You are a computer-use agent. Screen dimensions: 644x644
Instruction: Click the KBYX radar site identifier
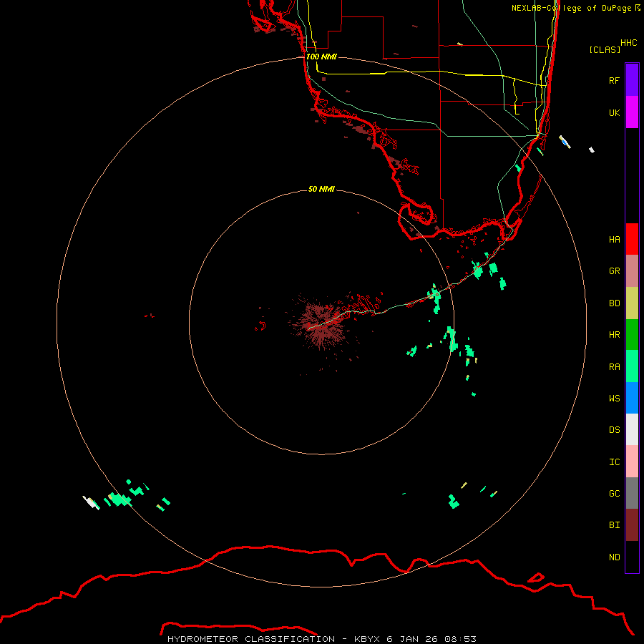click(367, 639)
